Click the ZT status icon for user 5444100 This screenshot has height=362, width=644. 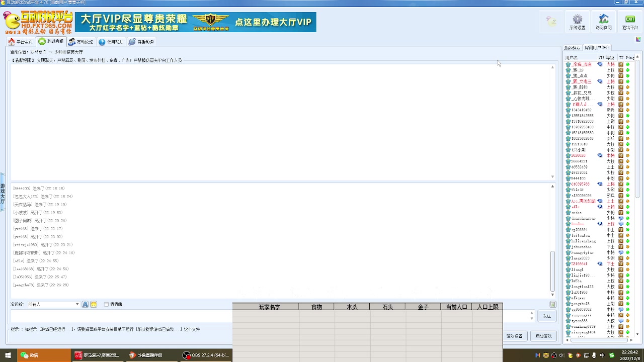click(x=621, y=178)
